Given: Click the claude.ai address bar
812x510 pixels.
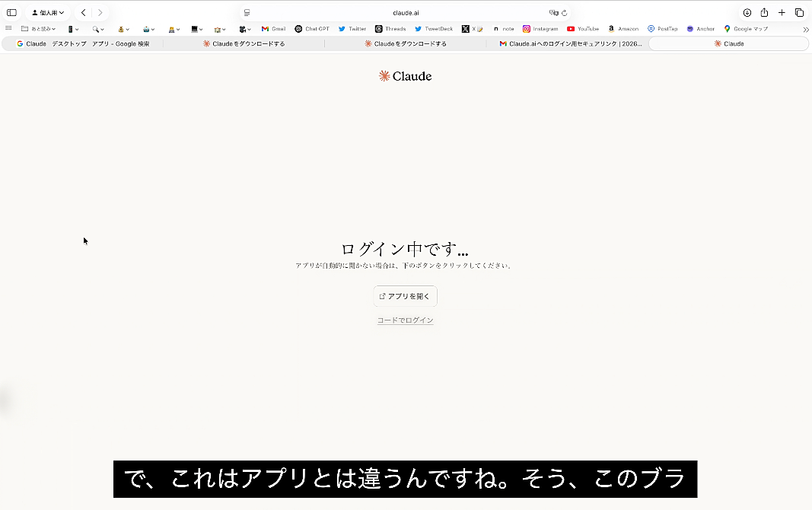Looking at the screenshot, I should pos(406,13).
